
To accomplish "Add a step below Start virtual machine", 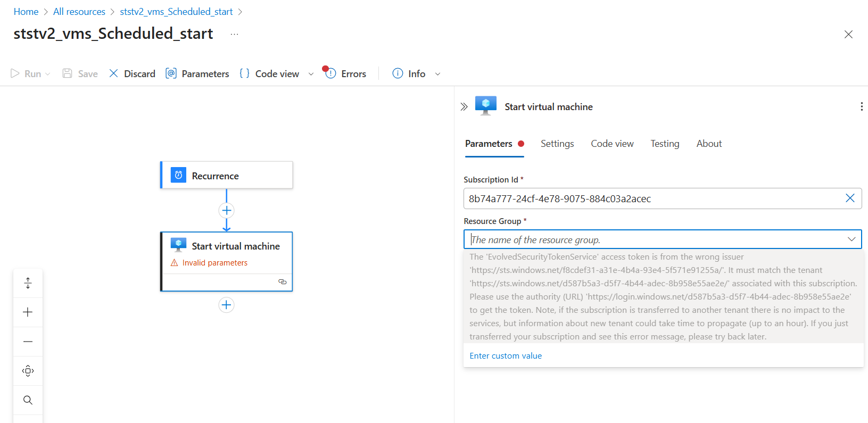I will point(227,305).
